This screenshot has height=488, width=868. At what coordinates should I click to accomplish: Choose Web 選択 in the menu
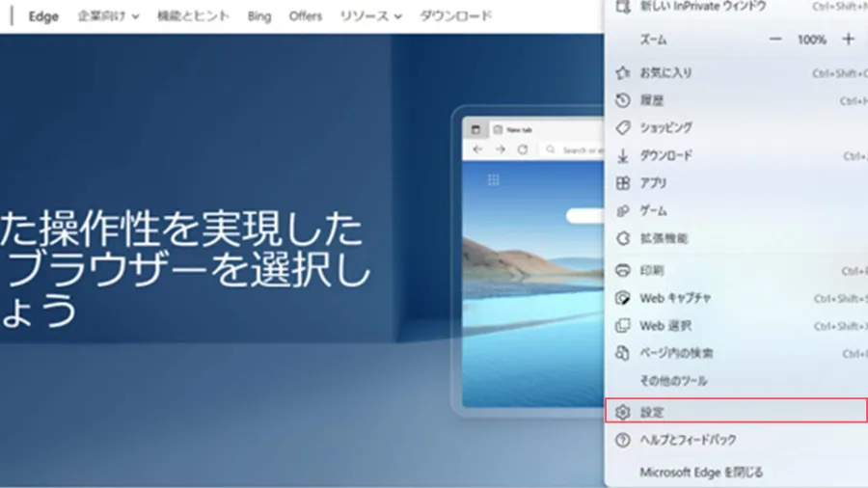tap(736, 325)
